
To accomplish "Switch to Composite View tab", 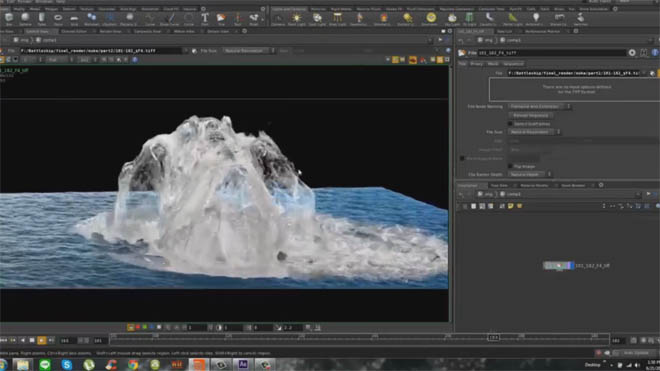I will pos(147,31).
